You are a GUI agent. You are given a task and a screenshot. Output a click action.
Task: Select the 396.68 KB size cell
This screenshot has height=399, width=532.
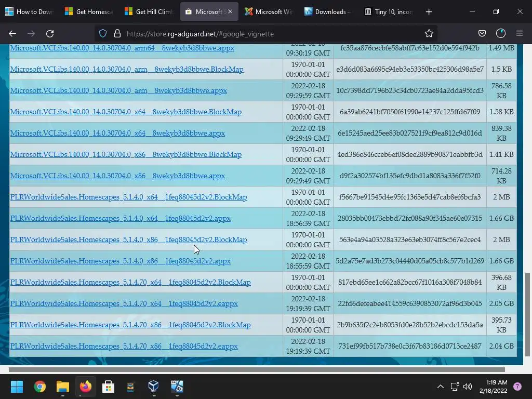pyautogui.click(x=501, y=282)
